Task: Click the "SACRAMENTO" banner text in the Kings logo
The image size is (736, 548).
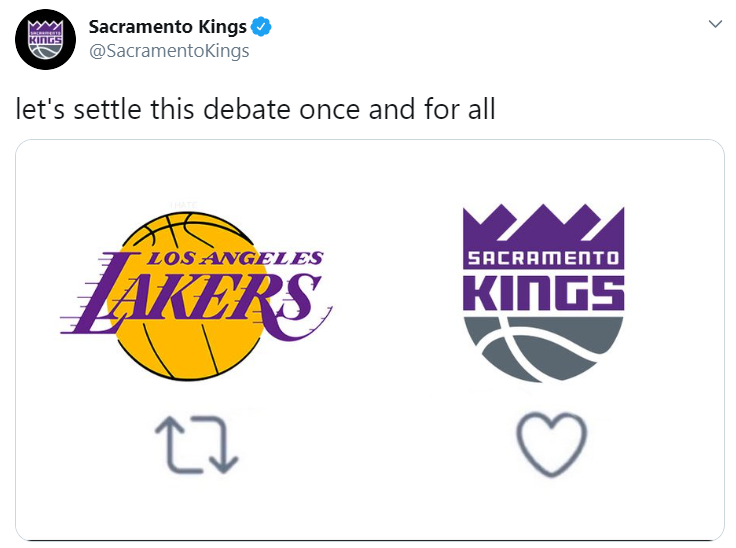Action: [543, 258]
